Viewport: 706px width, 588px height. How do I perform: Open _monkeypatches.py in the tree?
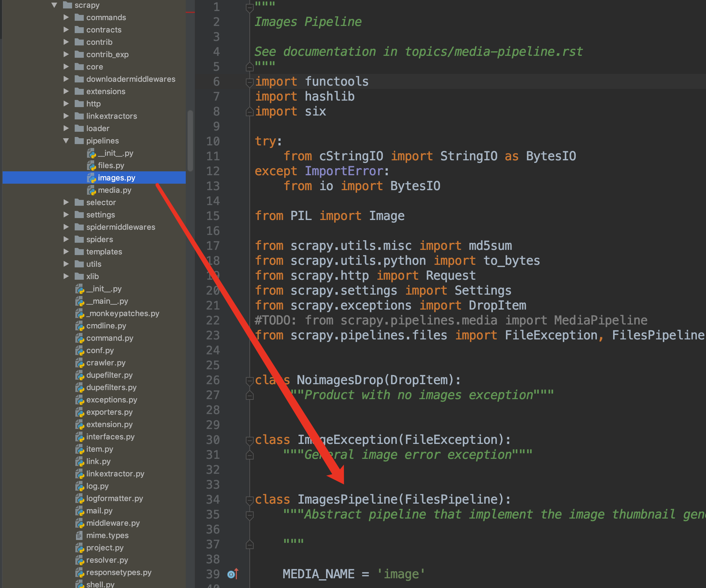coord(123,313)
